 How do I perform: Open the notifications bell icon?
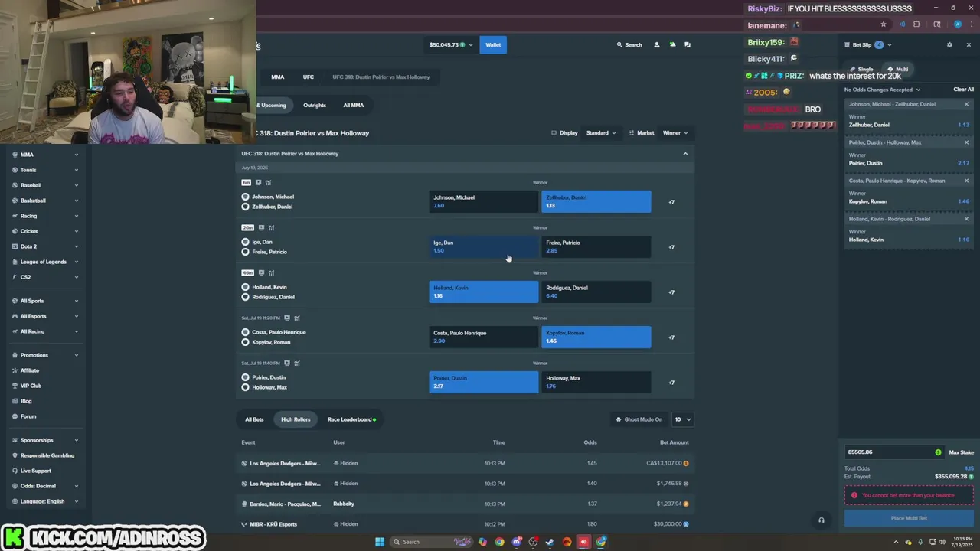(x=672, y=45)
